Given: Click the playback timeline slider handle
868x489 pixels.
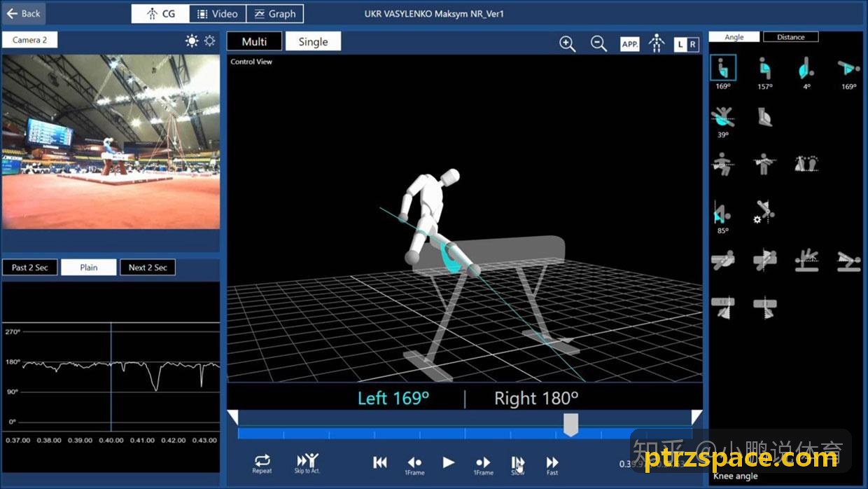Looking at the screenshot, I should (571, 424).
